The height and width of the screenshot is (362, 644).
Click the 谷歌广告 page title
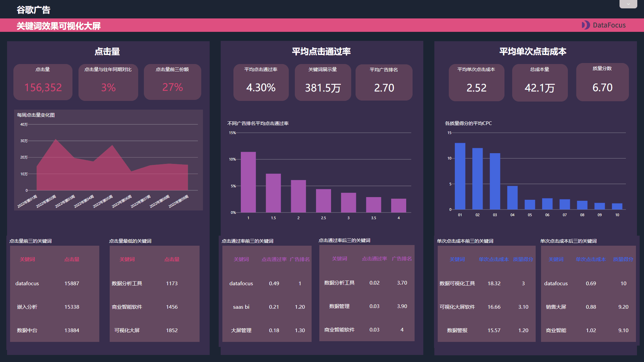coord(34,10)
